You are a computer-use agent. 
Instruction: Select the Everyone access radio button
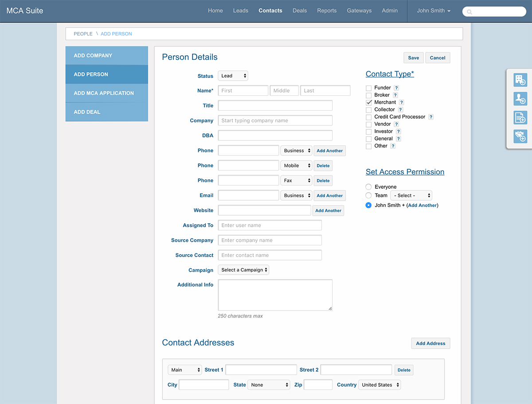pyautogui.click(x=368, y=187)
